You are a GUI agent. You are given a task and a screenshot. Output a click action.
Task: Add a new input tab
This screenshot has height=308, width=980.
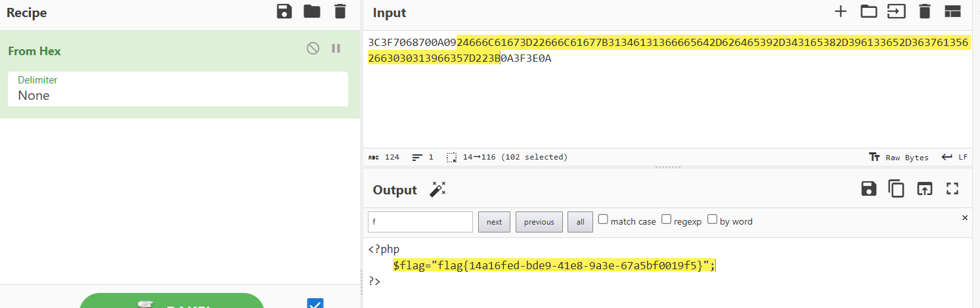841,11
